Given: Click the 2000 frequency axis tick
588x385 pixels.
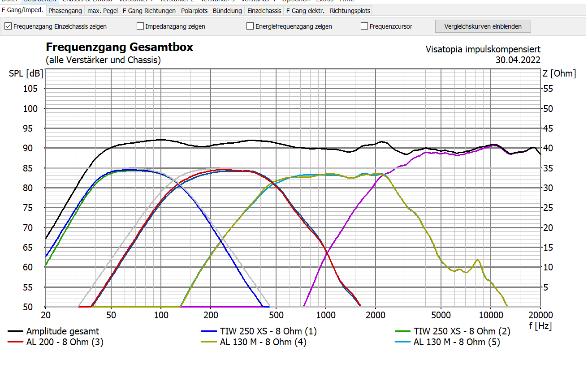Looking at the screenshot, I should point(376,315).
